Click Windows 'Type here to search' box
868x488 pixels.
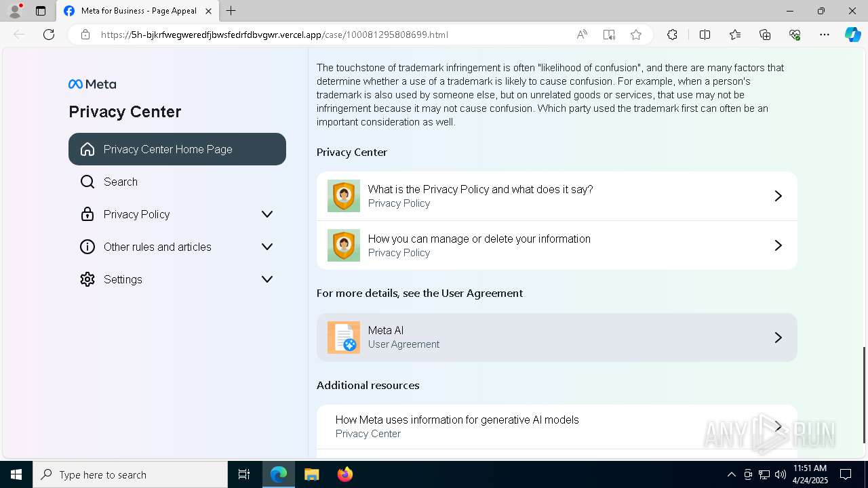(130, 474)
